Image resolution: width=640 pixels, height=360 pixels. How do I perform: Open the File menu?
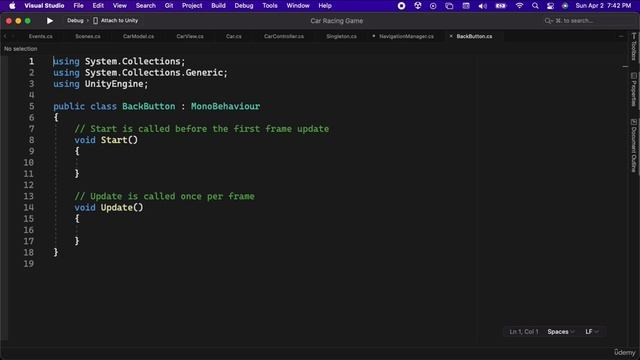78,6
